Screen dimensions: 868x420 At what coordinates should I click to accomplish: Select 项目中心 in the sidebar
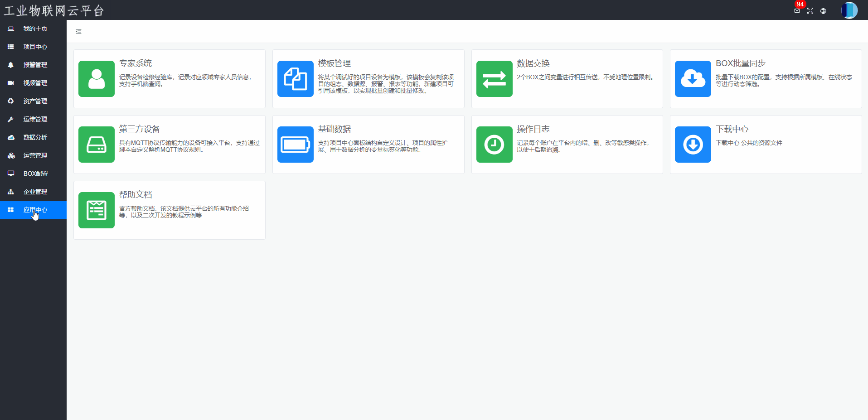point(35,47)
